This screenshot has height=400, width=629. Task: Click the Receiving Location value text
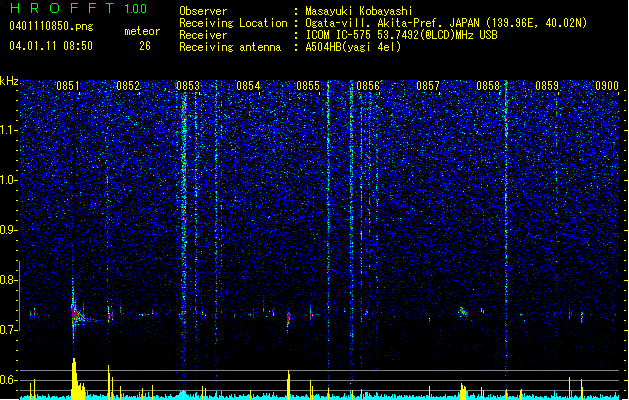click(x=446, y=23)
